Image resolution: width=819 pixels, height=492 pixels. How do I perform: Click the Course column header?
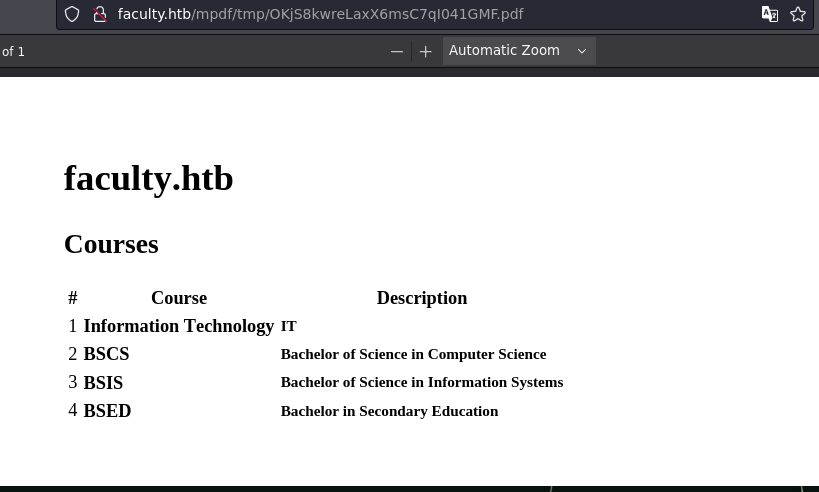tap(179, 298)
